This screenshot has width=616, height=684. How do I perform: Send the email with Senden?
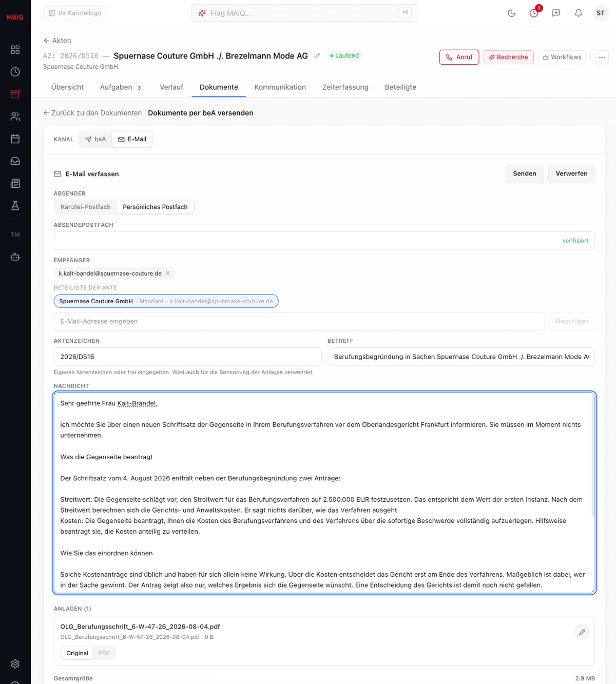click(x=525, y=174)
